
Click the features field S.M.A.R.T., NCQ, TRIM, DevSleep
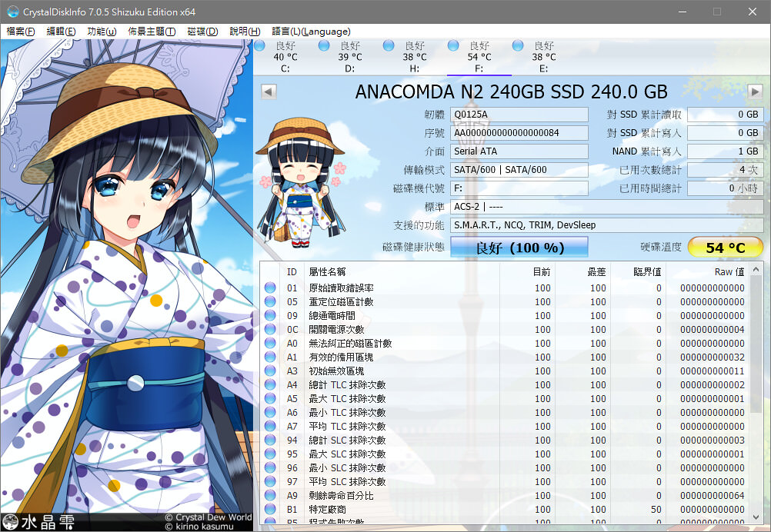click(607, 225)
